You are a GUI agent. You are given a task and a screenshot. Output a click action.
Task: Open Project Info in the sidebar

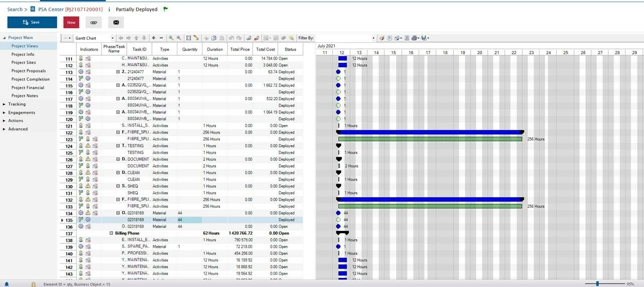23,54
